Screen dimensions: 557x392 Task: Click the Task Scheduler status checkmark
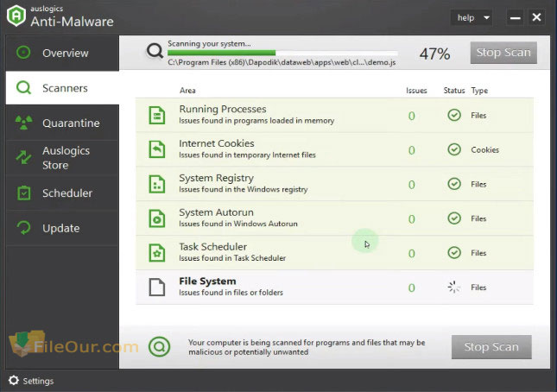pos(454,253)
